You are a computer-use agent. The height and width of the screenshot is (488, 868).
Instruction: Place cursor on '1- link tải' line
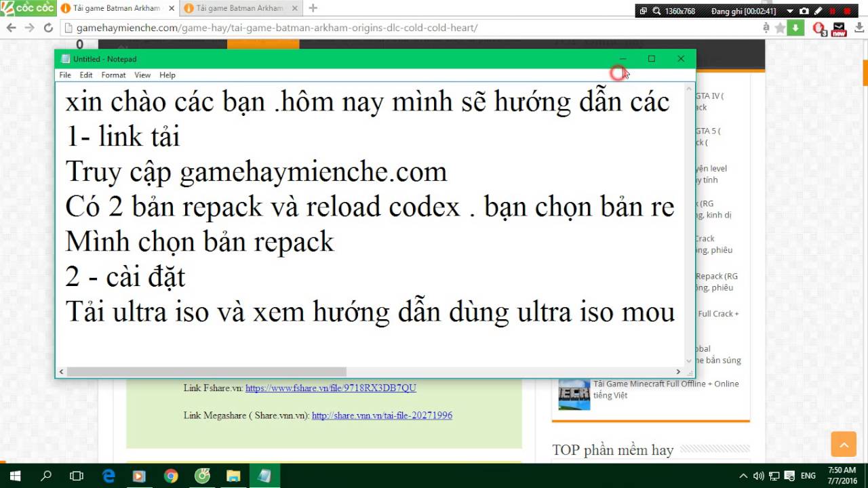click(123, 137)
